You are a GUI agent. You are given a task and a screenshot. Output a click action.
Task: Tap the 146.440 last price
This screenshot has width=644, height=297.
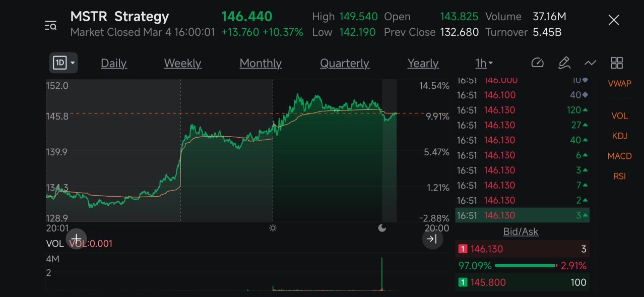click(246, 17)
